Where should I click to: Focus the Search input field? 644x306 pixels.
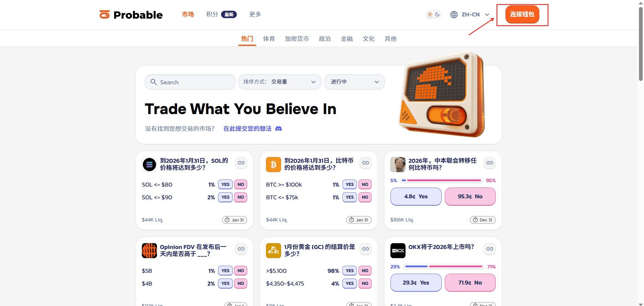coord(190,82)
